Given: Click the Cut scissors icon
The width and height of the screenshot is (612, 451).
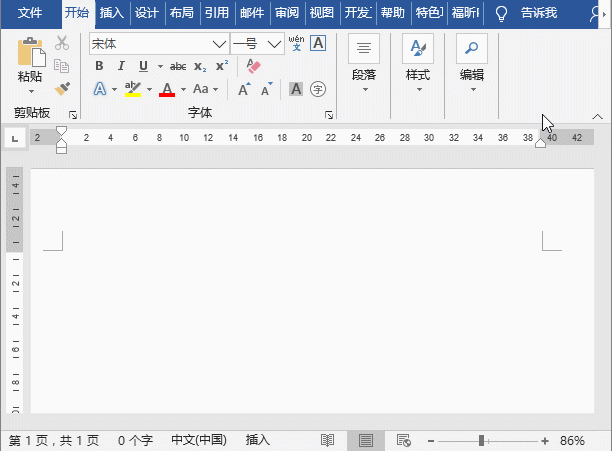Looking at the screenshot, I should [x=62, y=43].
